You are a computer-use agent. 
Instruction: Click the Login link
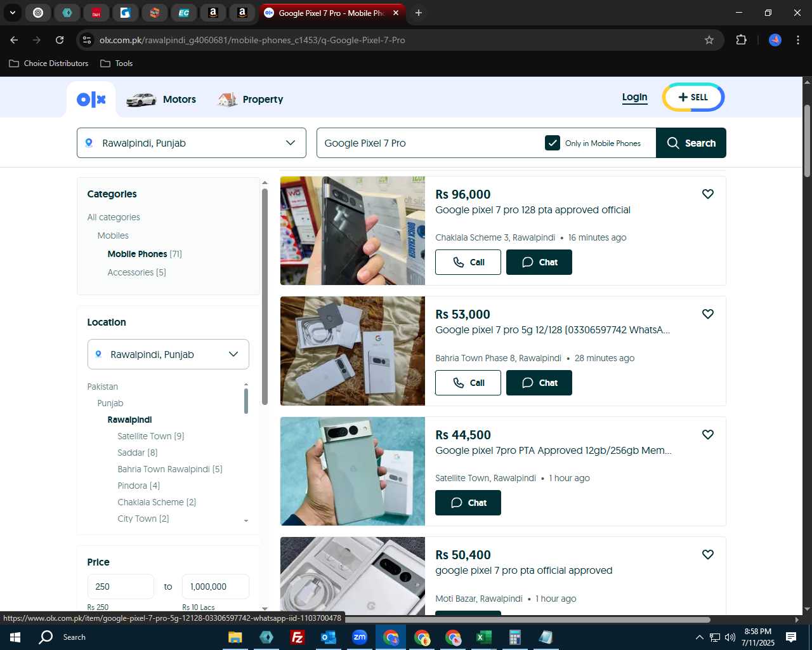(634, 97)
